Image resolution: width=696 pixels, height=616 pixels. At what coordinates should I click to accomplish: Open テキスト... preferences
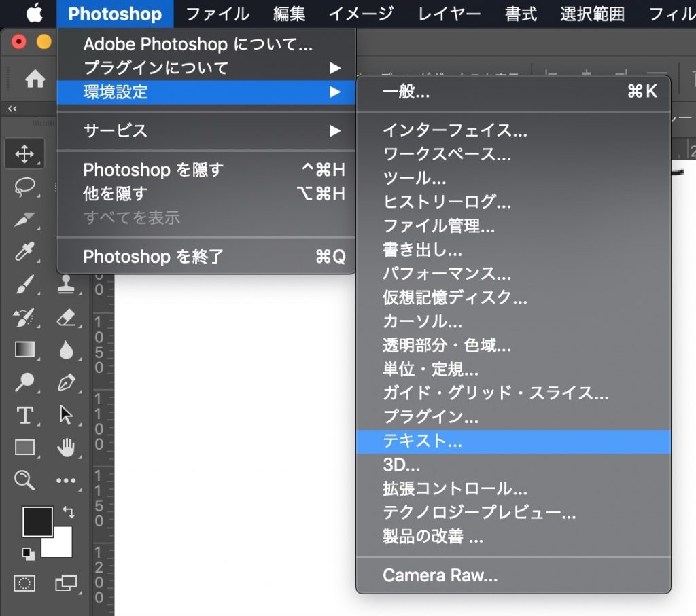click(514, 441)
